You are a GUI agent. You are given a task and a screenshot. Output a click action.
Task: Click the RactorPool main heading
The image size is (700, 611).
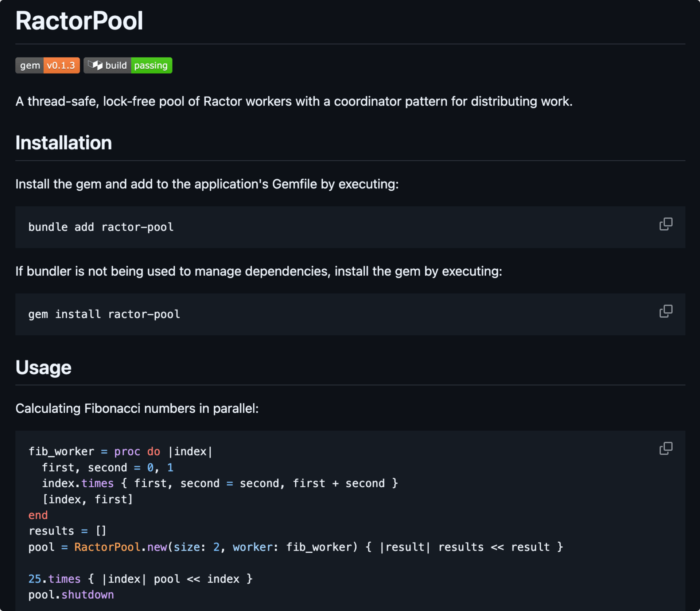tap(79, 21)
